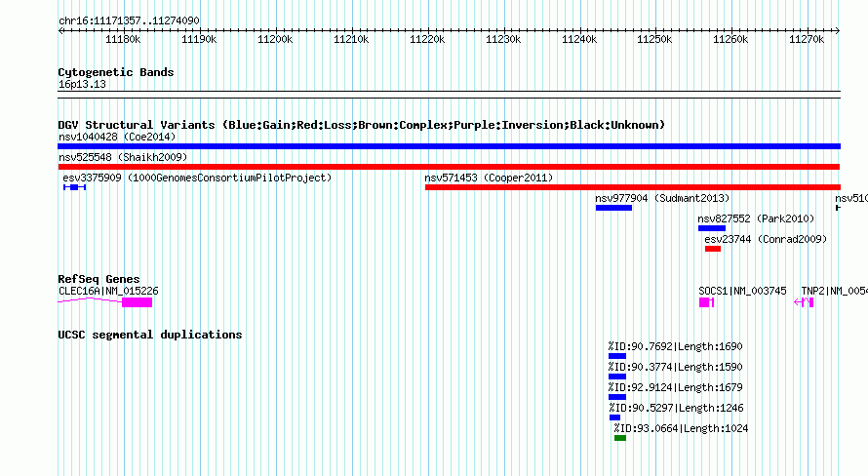Click the Cytogenetic Bands track title
This screenshot has width=868, height=476.
click(x=116, y=72)
